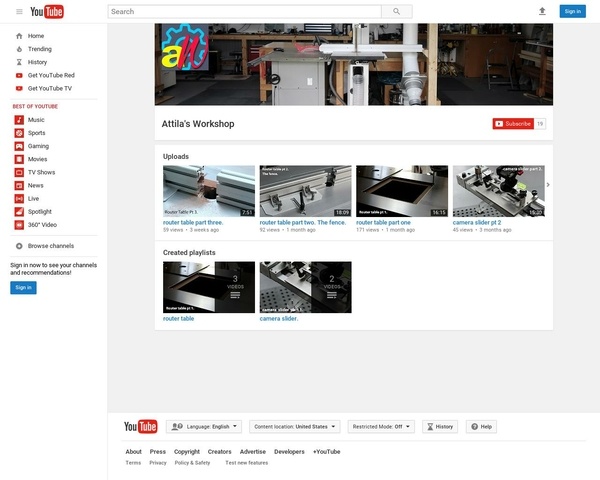Open Trending in the sidebar
Screen dimensions: 600x480
40,49
